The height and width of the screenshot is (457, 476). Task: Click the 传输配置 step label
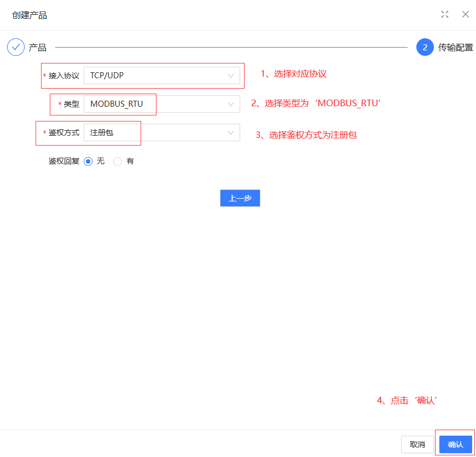[x=455, y=48]
